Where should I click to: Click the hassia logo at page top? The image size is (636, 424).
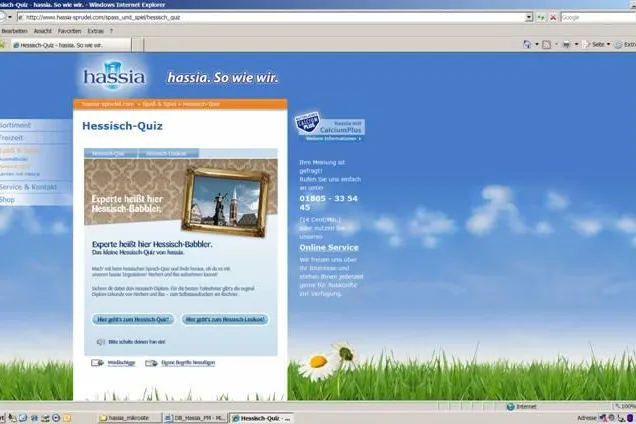coord(114,76)
